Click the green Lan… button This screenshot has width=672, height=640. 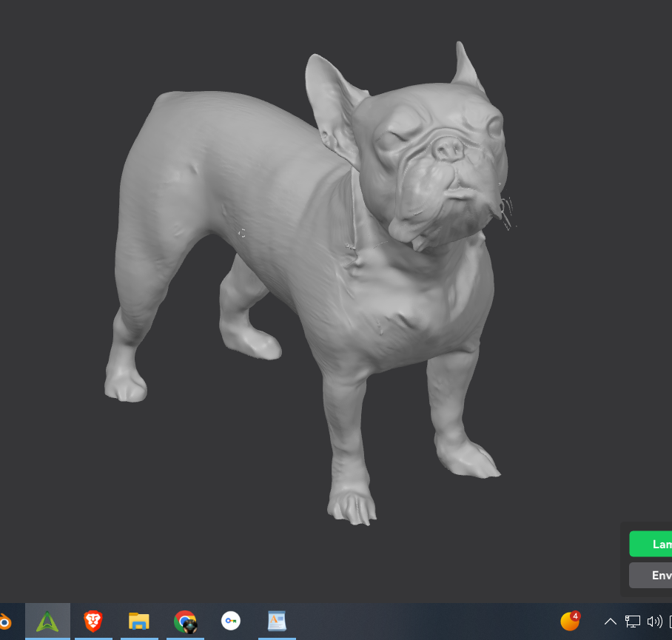pos(651,544)
